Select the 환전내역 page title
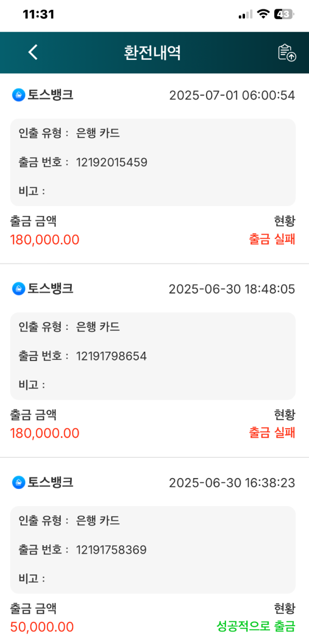The image size is (309, 644). pos(152,53)
